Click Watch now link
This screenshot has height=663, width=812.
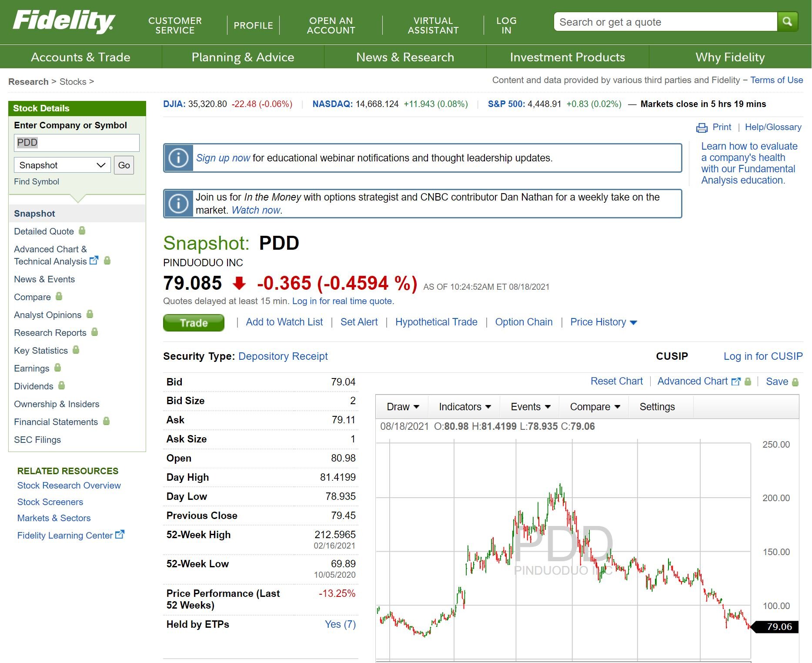pos(256,210)
